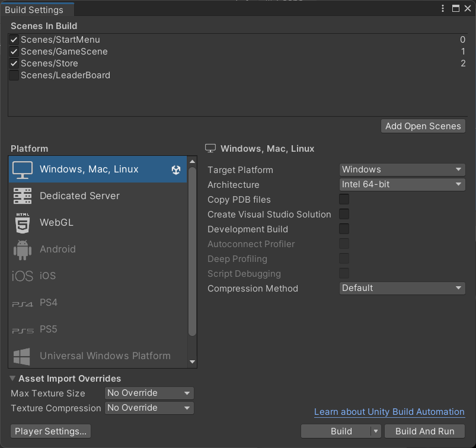
Task: Enable the Development Build checkbox
Action: click(x=344, y=229)
